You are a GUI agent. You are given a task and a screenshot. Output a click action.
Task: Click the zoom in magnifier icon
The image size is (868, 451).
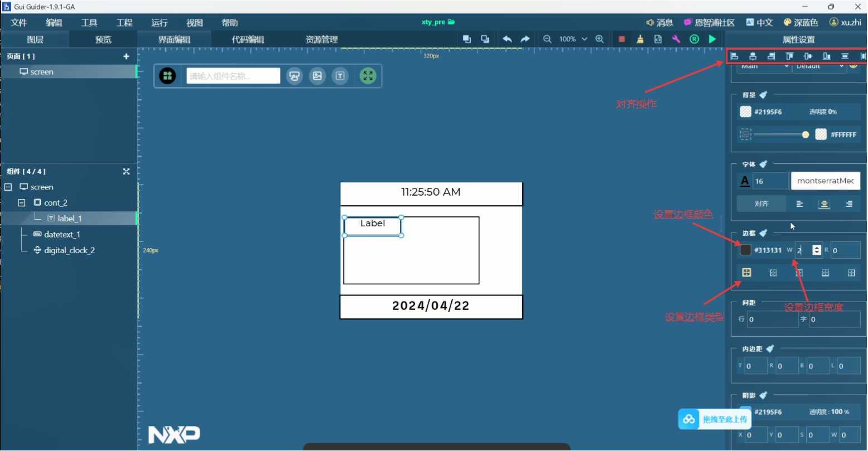point(600,39)
